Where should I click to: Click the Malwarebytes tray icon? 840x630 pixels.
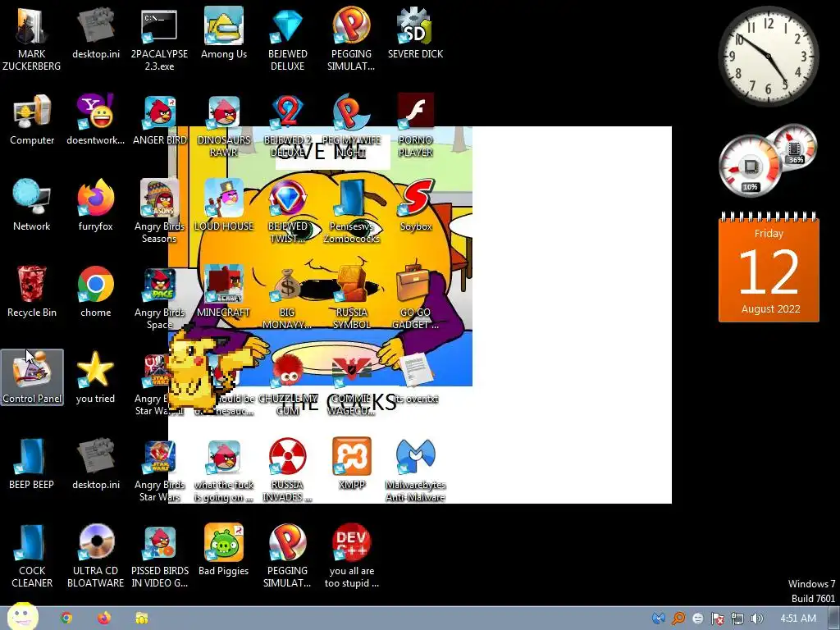coord(659,619)
